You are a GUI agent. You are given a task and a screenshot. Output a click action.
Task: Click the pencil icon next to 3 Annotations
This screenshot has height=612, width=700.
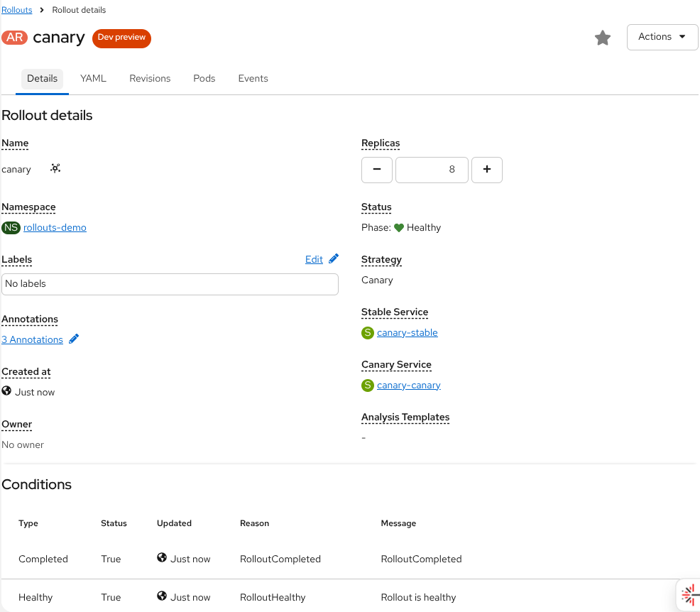point(74,339)
